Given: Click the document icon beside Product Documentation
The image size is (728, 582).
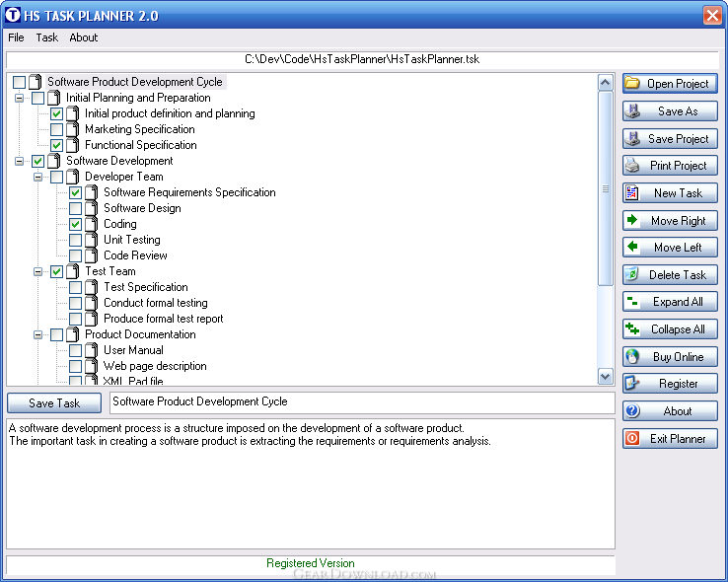Looking at the screenshot, I should (x=73, y=334).
